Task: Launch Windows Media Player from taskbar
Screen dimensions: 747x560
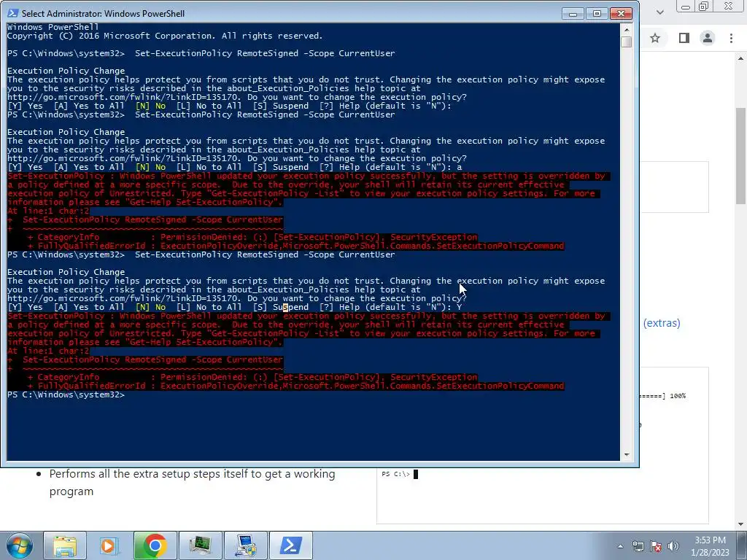Action: (x=109, y=545)
